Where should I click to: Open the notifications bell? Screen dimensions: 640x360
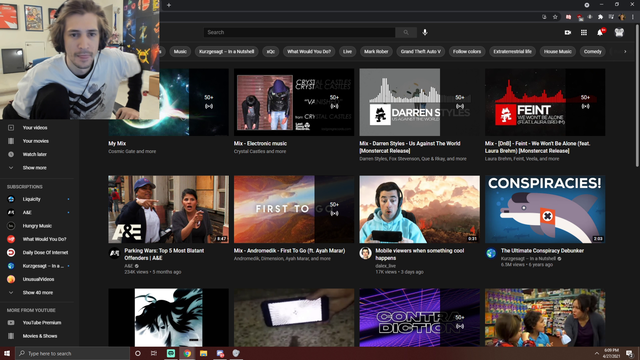(x=600, y=32)
